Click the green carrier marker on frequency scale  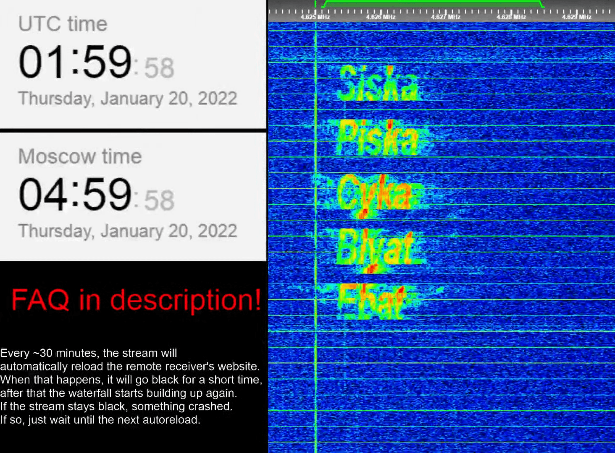click(315, 4)
